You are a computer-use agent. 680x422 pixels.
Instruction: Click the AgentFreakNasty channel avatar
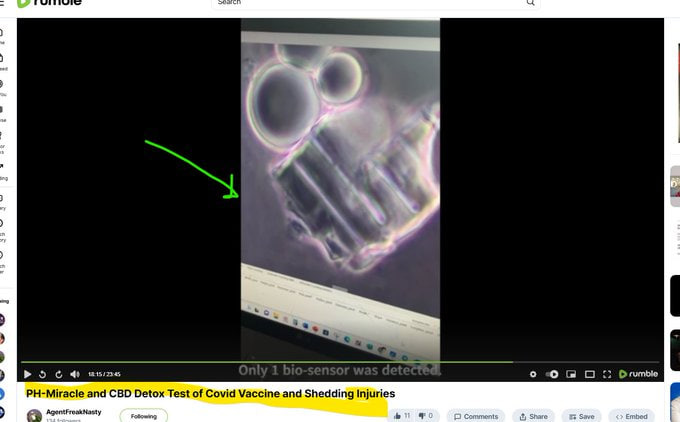point(34,415)
